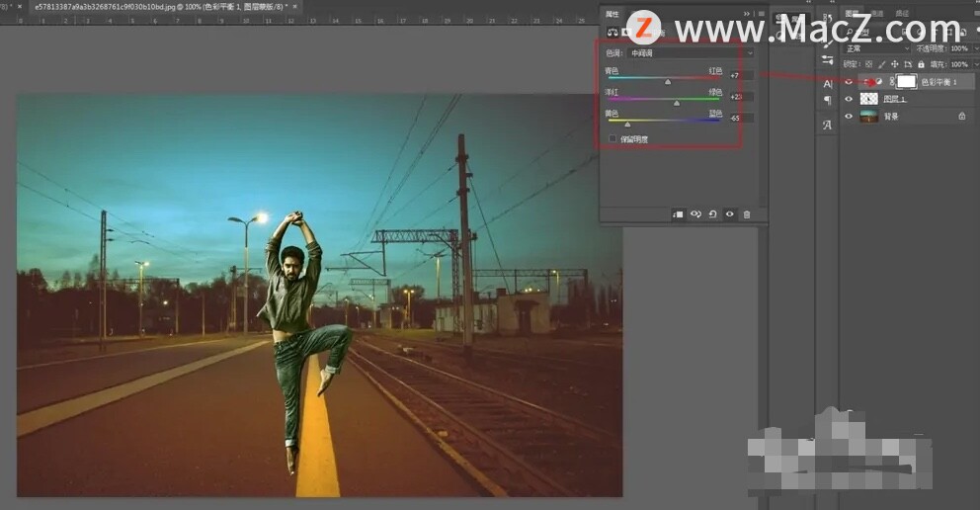Open the blend mode dropdown showing 正常
The image size is (980, 510).
coord(877,48)
